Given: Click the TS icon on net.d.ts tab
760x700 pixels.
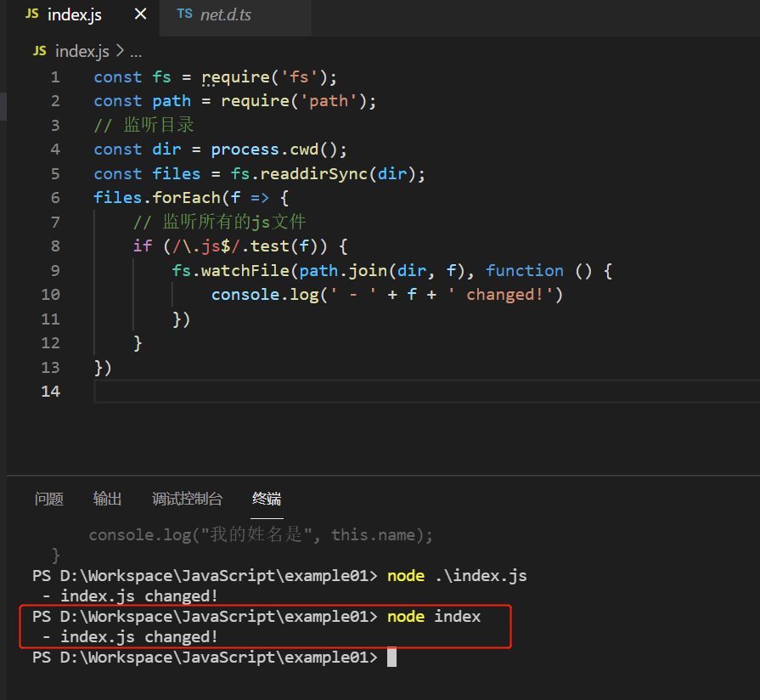Looking at the screenshot, I should coord(184,14).
